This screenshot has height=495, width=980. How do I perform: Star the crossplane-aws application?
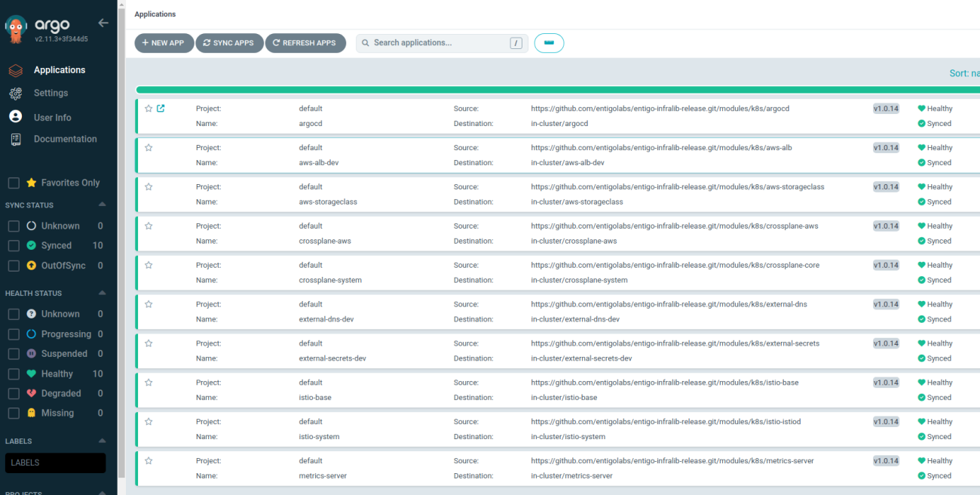coord(149,226)
